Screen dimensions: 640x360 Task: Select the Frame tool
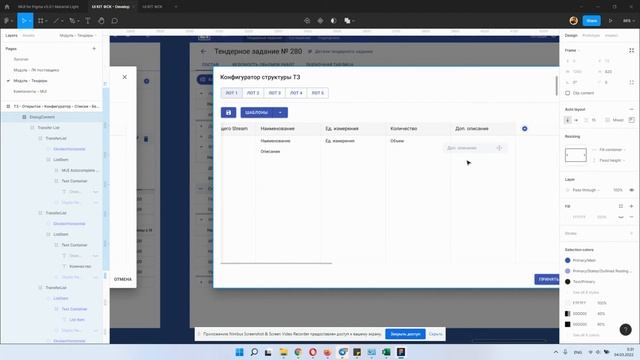(42, 20)
